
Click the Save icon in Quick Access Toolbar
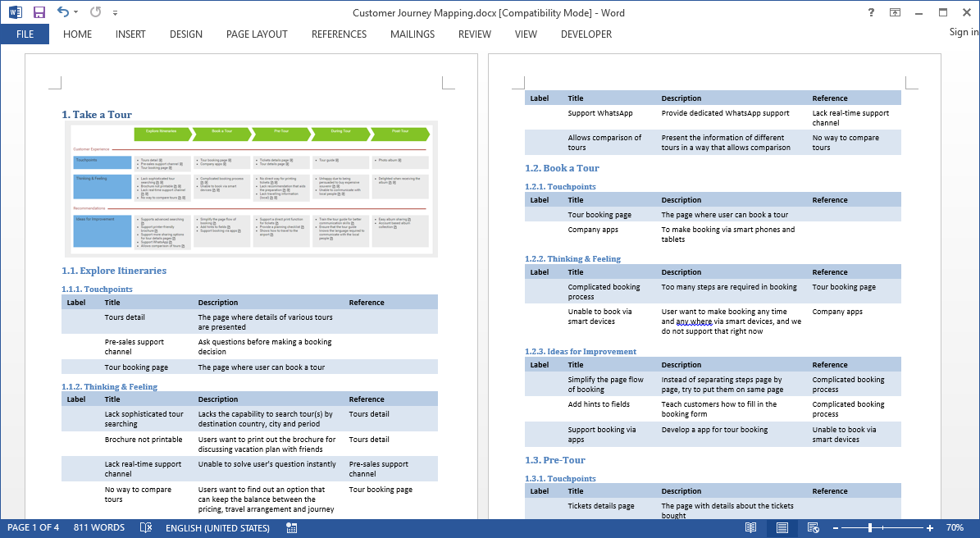click(x=38, y=11)
